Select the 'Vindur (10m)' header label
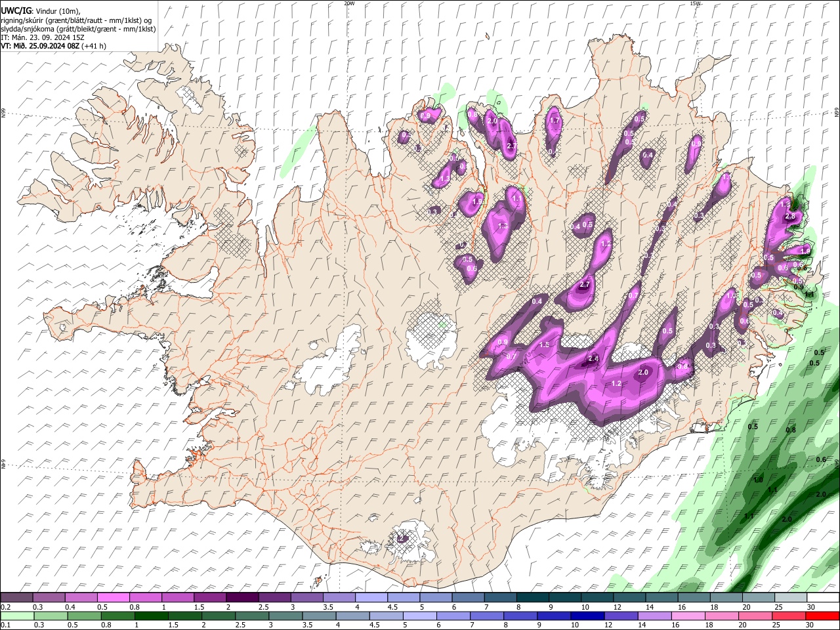 pyautogui.click(x=56, y=11)
